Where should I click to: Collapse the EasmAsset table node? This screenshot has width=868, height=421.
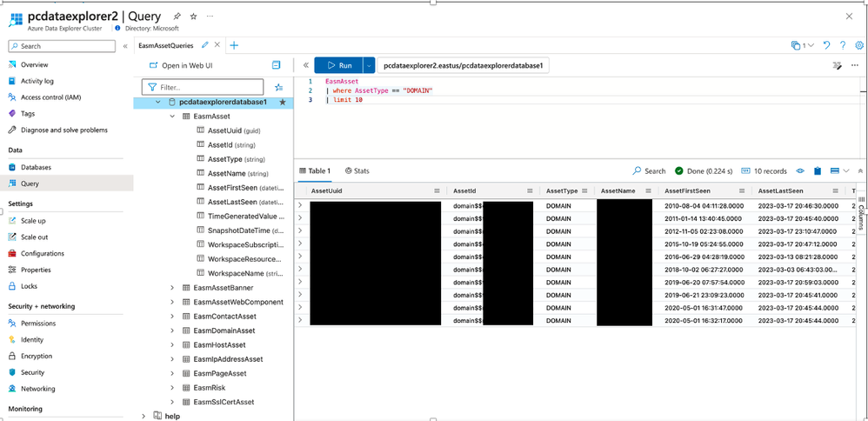(x=172, y=117)
